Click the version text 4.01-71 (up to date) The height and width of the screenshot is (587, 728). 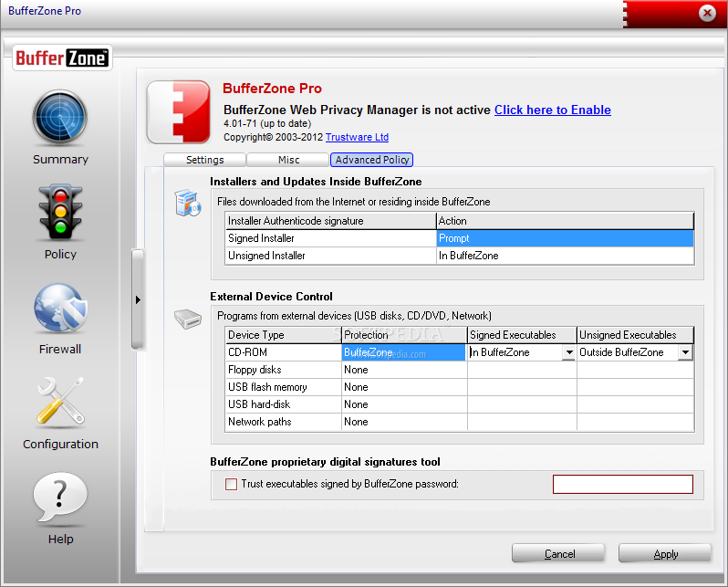[267, 123]
